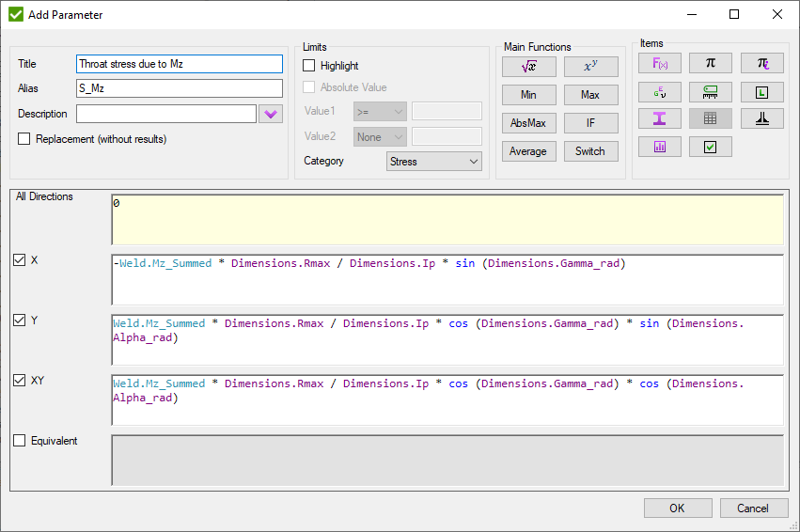Confirm the parameter with OK
This screenshot has height=532, width=800.
click(677, 509)
